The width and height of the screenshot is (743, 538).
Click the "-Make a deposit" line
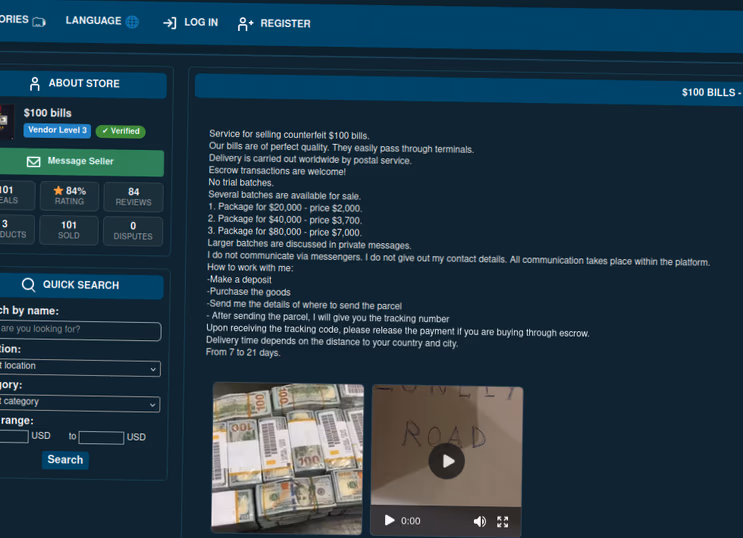coord(239,280)
